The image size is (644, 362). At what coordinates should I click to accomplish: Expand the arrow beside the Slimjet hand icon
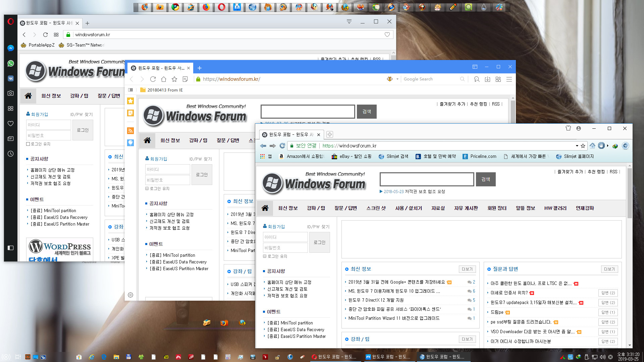coord(607,146)
